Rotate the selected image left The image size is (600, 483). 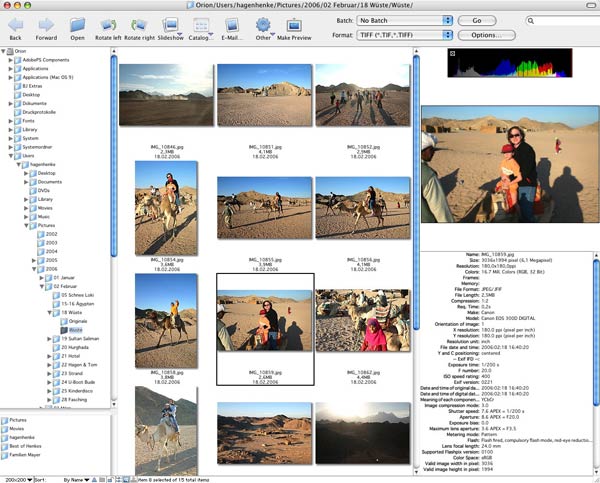coord(108,25)
